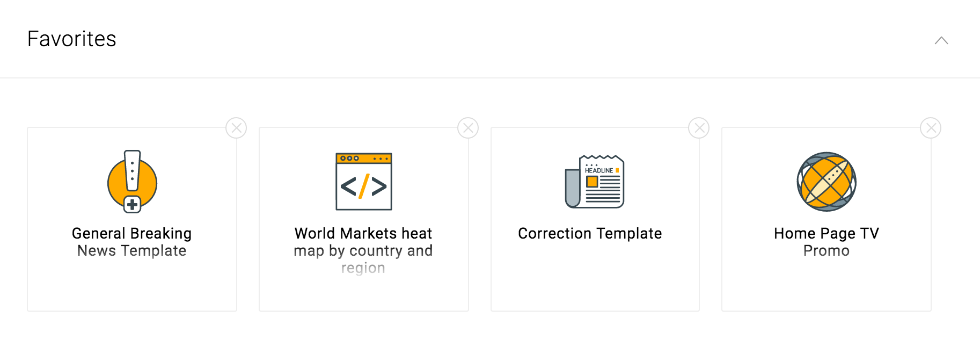Click the orange title bar of code window icon

tap(364, 159)
